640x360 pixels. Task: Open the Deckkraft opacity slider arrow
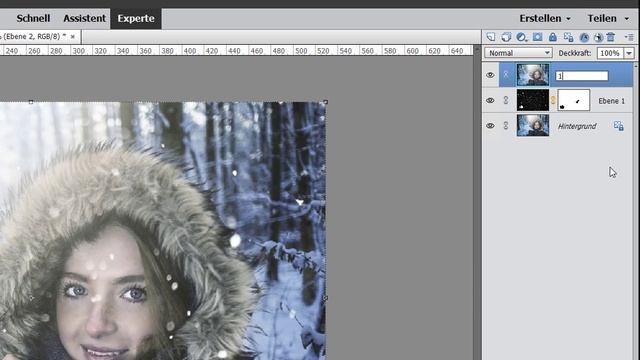point(629,53)
